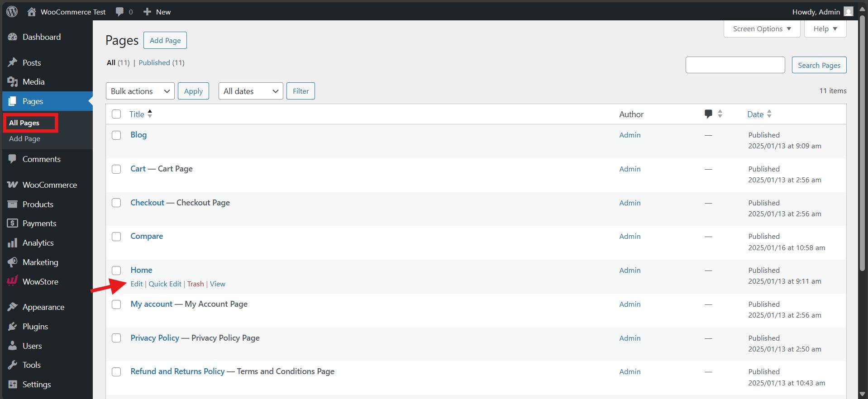This screenshot has height=399, width=868.
Task: Click the Products archive icon
Action: (13, 204)
